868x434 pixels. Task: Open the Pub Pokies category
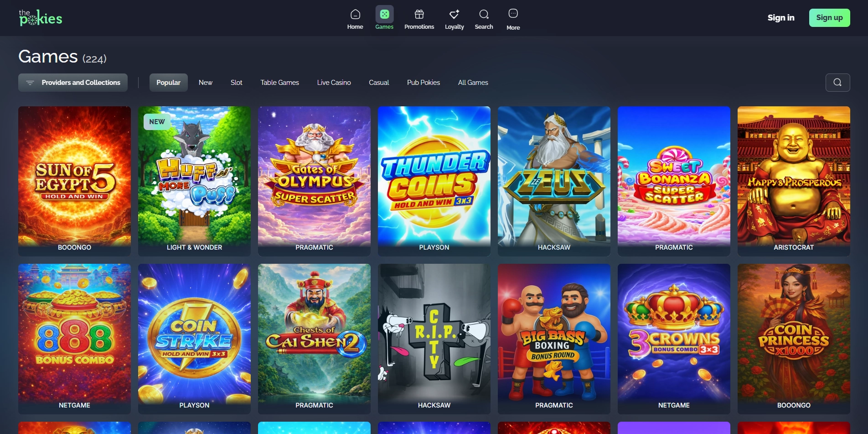pyautogui.click(x=423, y=83)
